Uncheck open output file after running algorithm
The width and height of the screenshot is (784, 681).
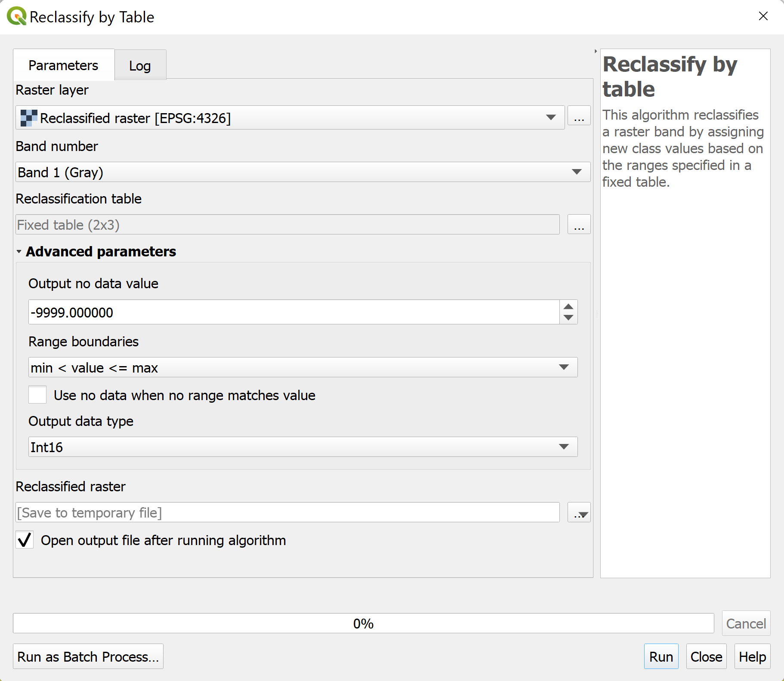tap(25, 540)
